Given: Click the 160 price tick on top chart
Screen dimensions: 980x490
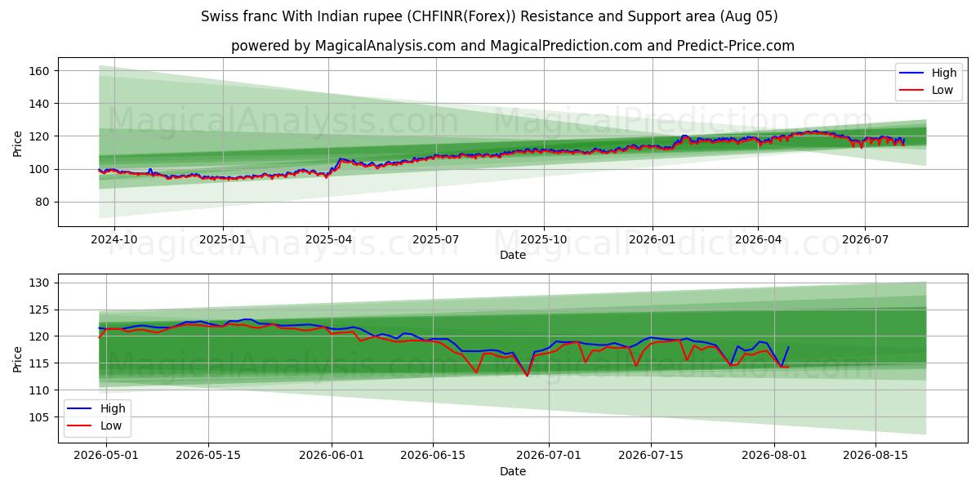Looking at the screenshot, I should tap(41, 71).
